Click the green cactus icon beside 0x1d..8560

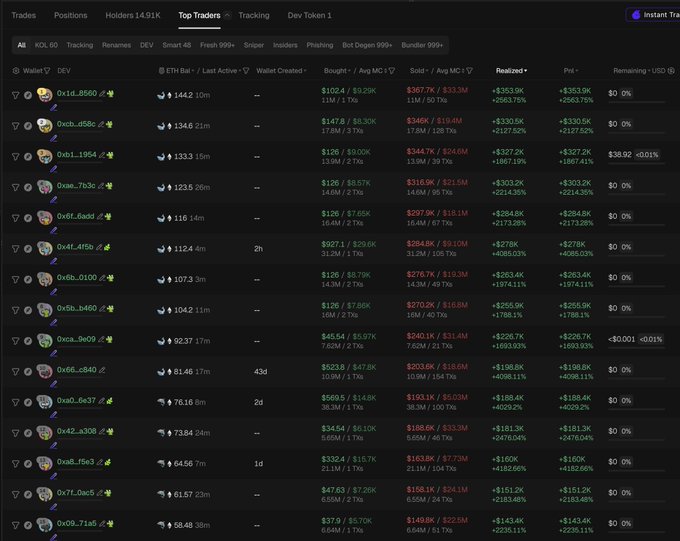click(110, 93)
